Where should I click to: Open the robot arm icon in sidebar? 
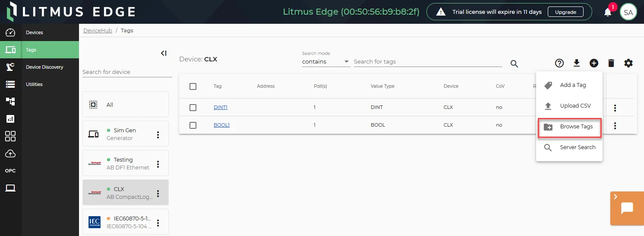tap(10, 67)
